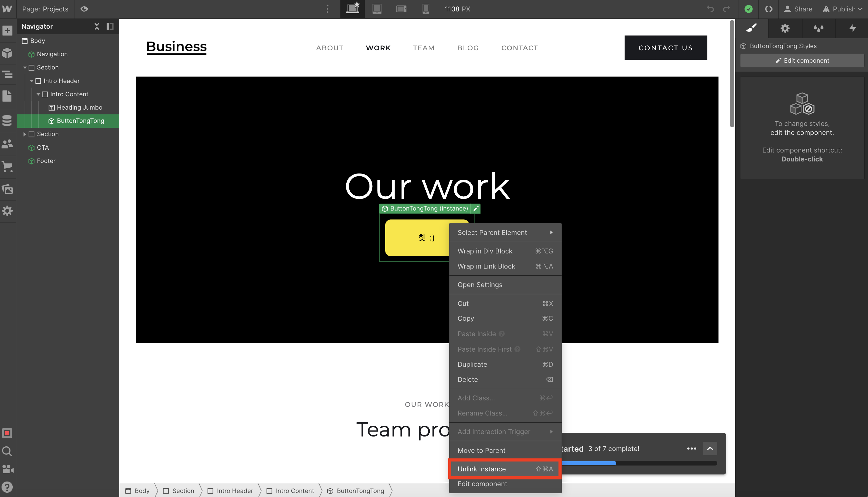Viewport: 868px width, 497px height.
Task: Open the Assets panel icon
Action: [7, 189]
